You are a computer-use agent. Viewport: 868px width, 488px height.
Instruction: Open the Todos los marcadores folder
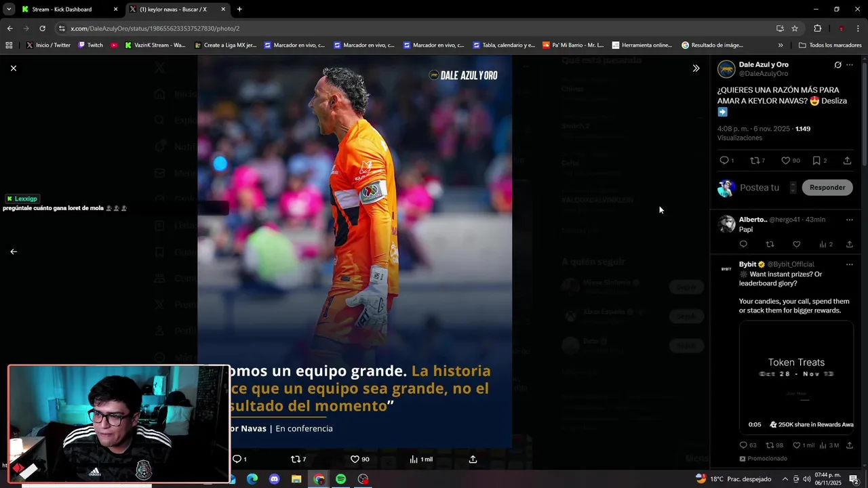(x=830, y=45)
